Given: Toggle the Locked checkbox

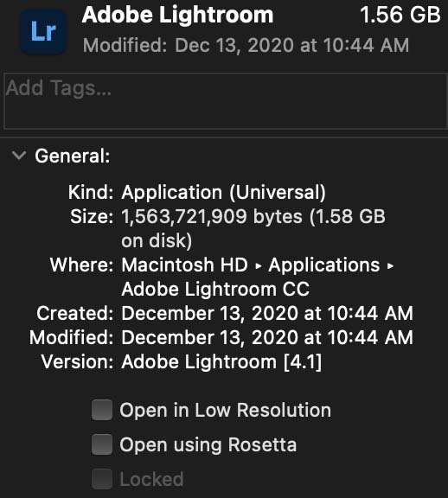Looking at the screenshot, I should pos(102,479).
